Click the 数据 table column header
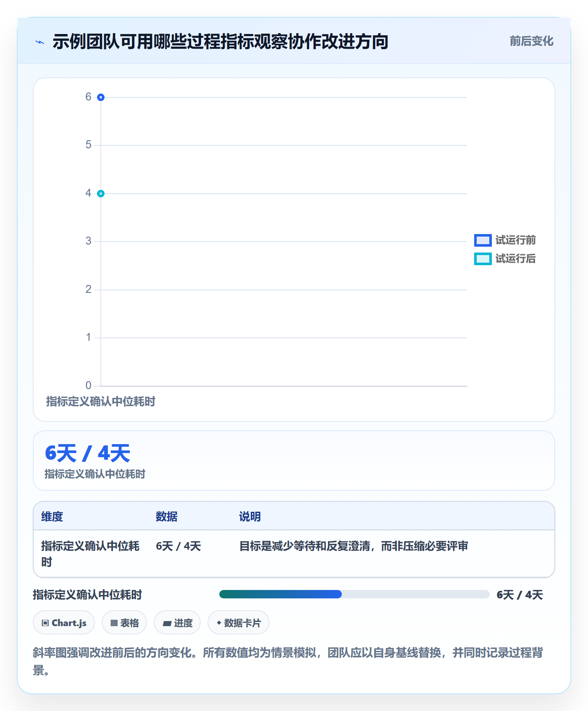 (x=166, y=516)
